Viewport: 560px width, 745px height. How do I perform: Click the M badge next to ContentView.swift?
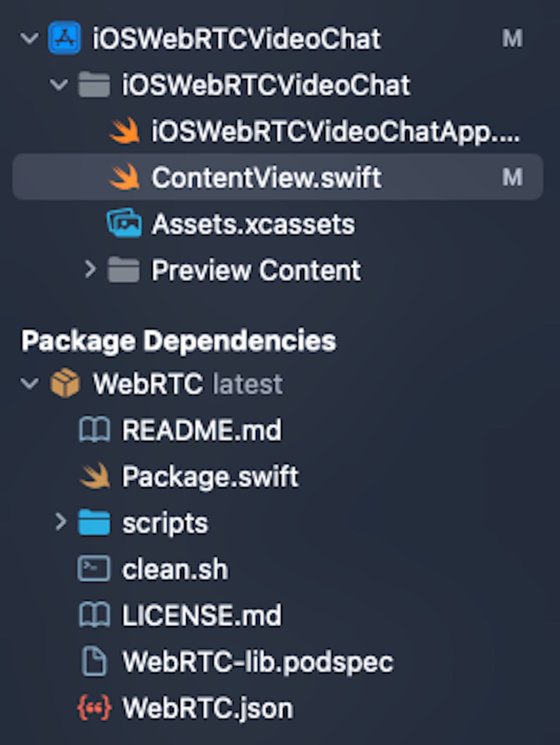tap(512, 177)
